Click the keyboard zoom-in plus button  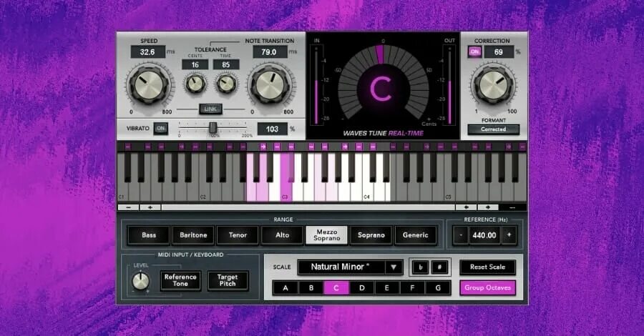click(150, 207)
